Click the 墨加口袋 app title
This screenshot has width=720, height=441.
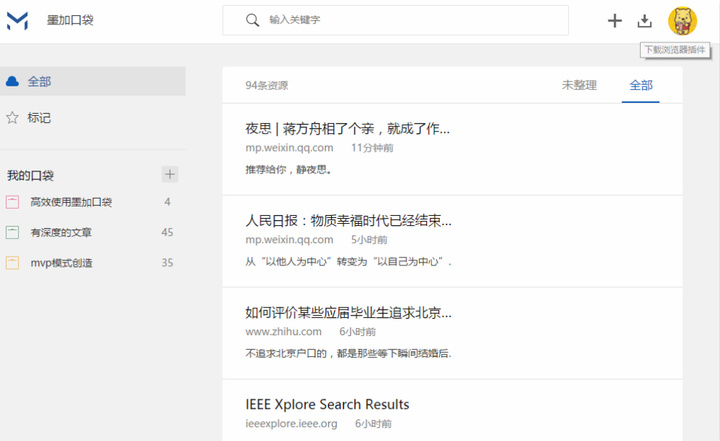70,20
